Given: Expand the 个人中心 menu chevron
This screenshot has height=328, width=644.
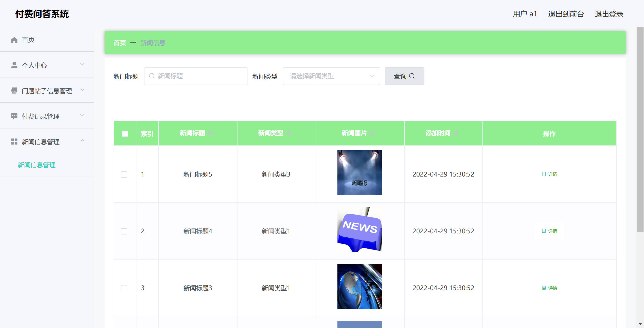Looking at the screenshot, I should pos(82,64).
